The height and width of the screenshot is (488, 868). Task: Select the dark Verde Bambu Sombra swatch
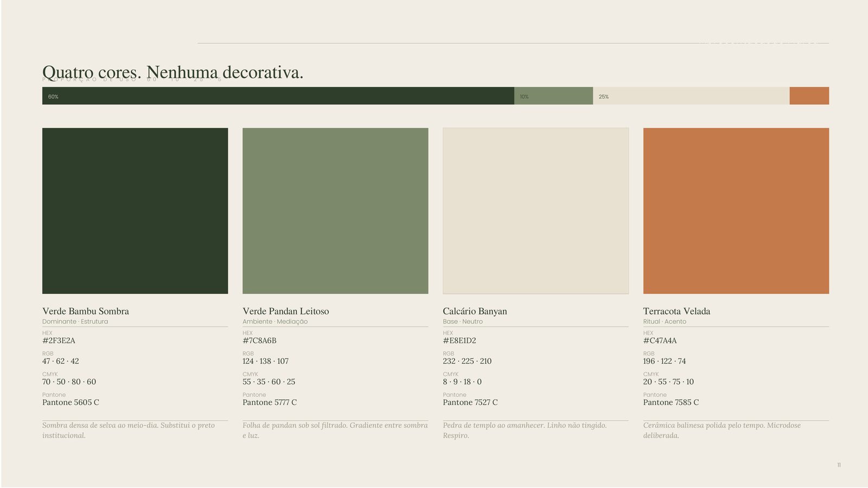point(135,211)
